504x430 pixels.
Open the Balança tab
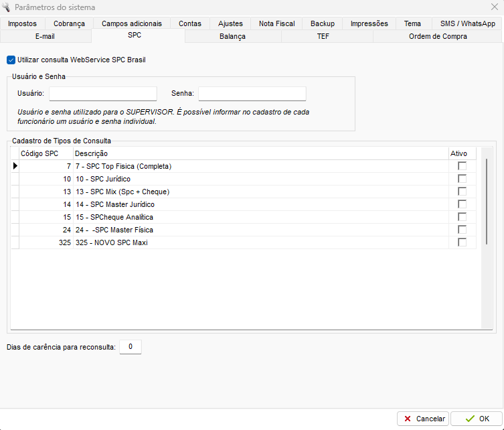[232, 36]
